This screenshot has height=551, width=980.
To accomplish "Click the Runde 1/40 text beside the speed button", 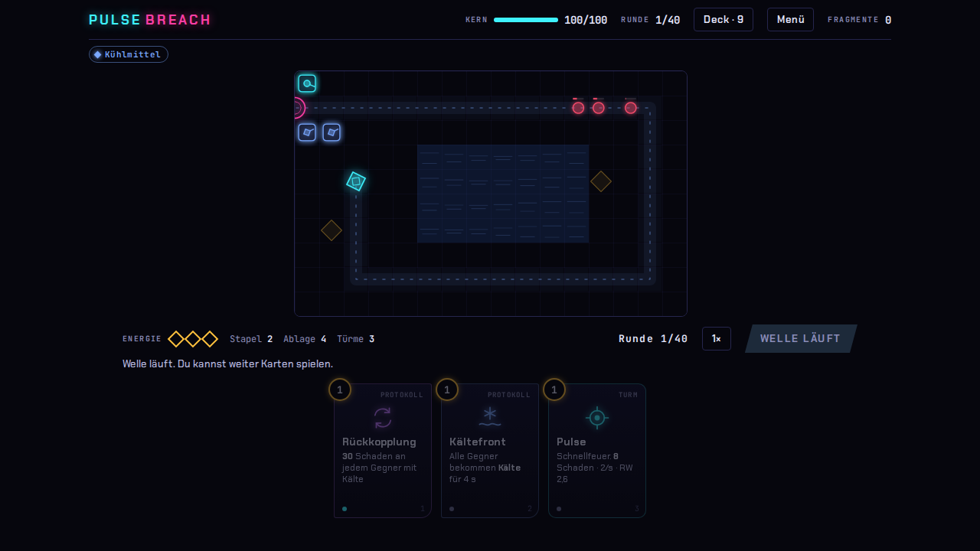I will (653, 339).
